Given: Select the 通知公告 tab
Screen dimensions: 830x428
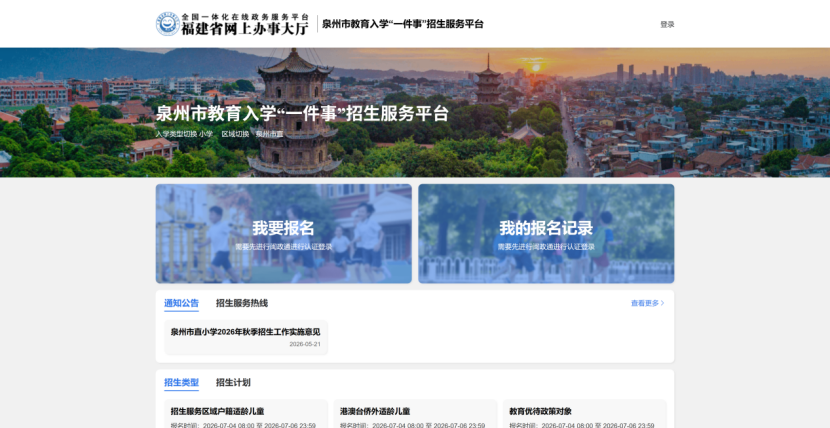Looking at the screenshot, I should pyautogui.click(x=181, y=303).
